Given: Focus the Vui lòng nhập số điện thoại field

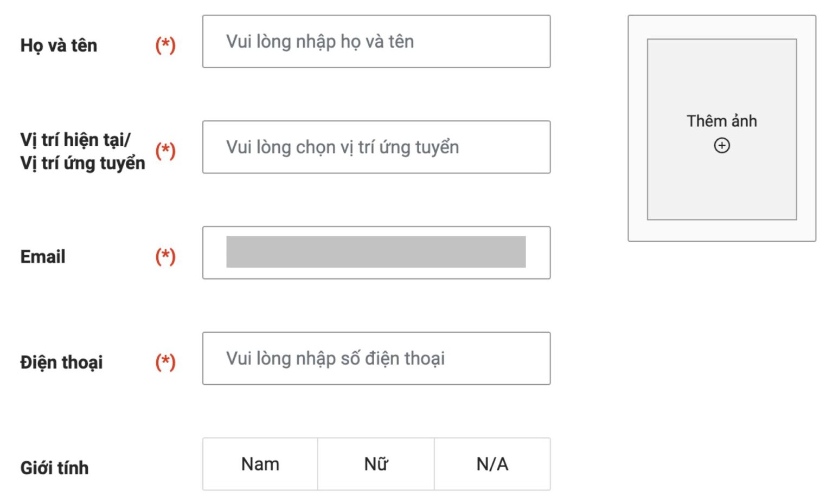Looking at the screenshot, I should [376, 358].
